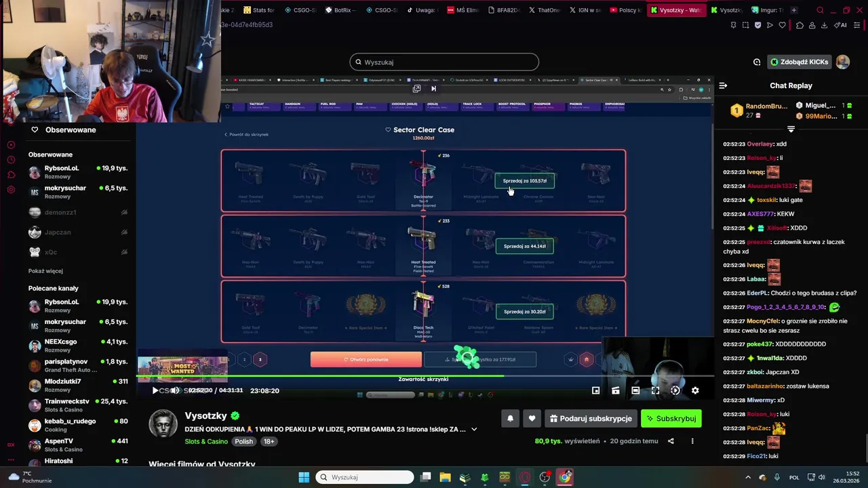Bookmark page with Opera heart icon
The width and height of the screenshot is (868, 488).
coord(782,25)
